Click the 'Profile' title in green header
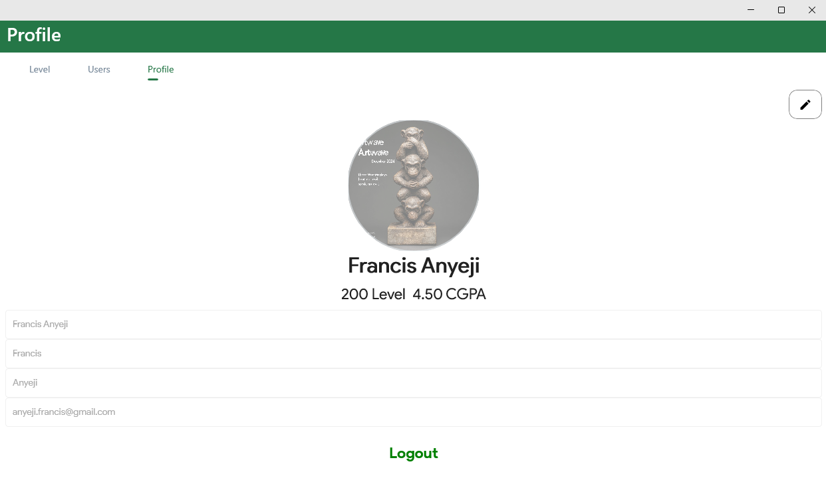 click(34, 35)
